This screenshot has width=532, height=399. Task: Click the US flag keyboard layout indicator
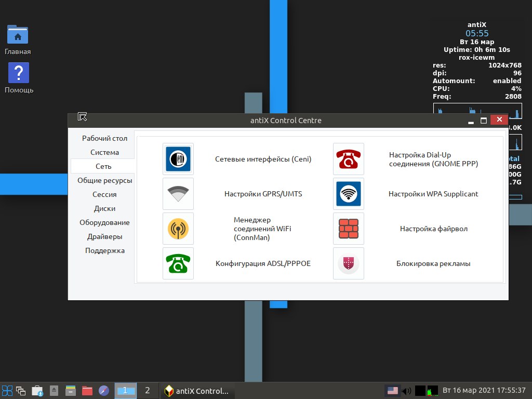(393, 391)
